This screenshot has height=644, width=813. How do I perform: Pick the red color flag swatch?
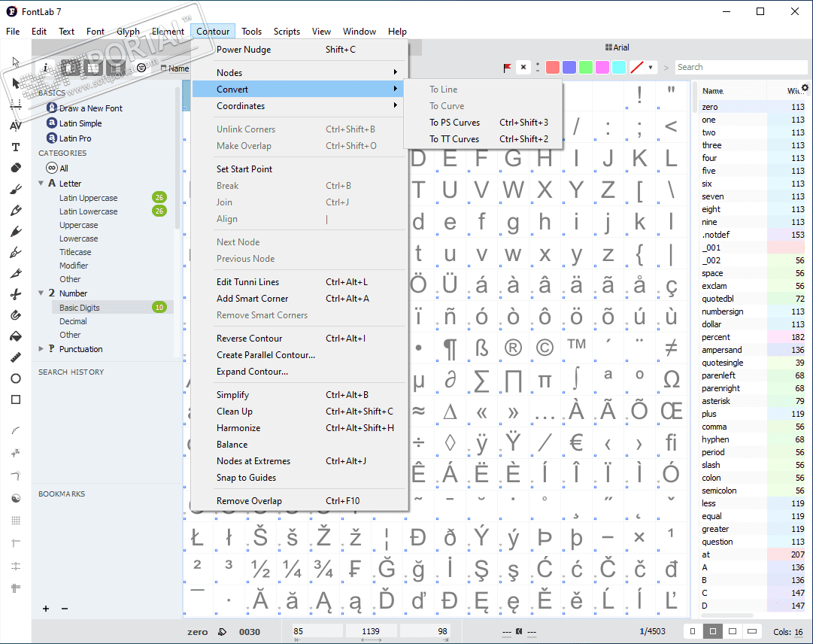pos(553,68)
